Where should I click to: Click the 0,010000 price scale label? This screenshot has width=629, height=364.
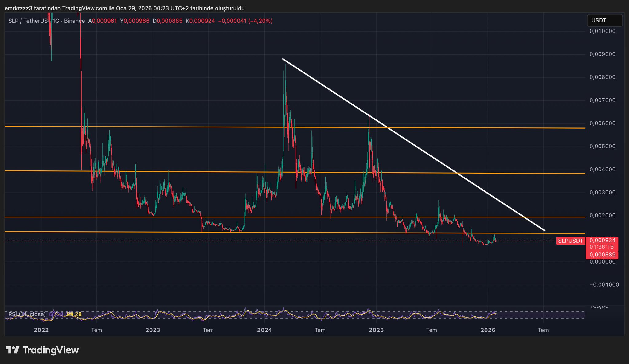(602, 31)
